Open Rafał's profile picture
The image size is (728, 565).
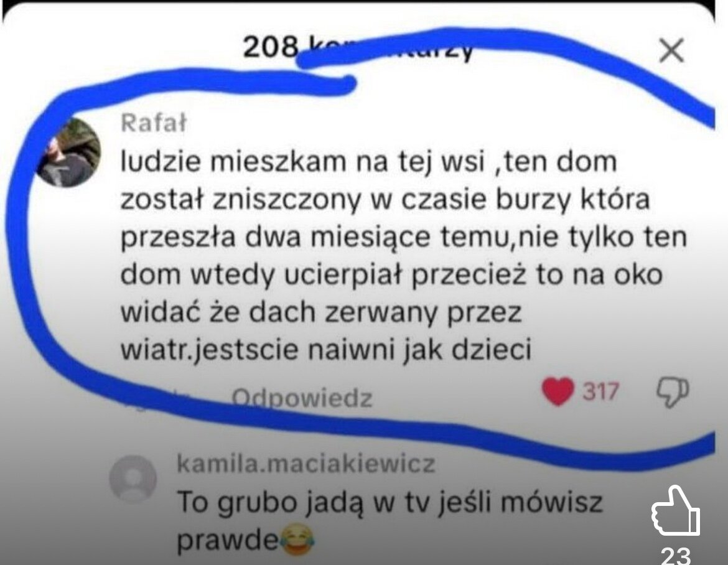pyautogui.click(x=68, y=152)
